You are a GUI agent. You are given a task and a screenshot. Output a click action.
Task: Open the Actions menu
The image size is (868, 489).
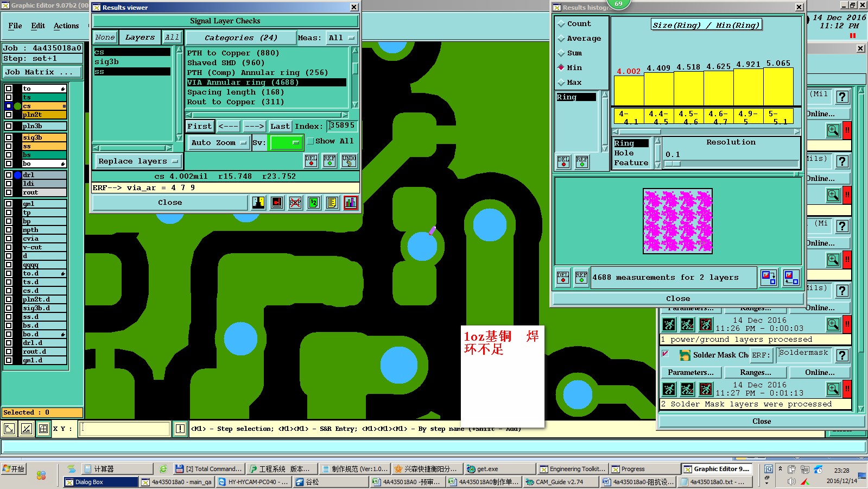pyautogui.click(x=66, y=26)
